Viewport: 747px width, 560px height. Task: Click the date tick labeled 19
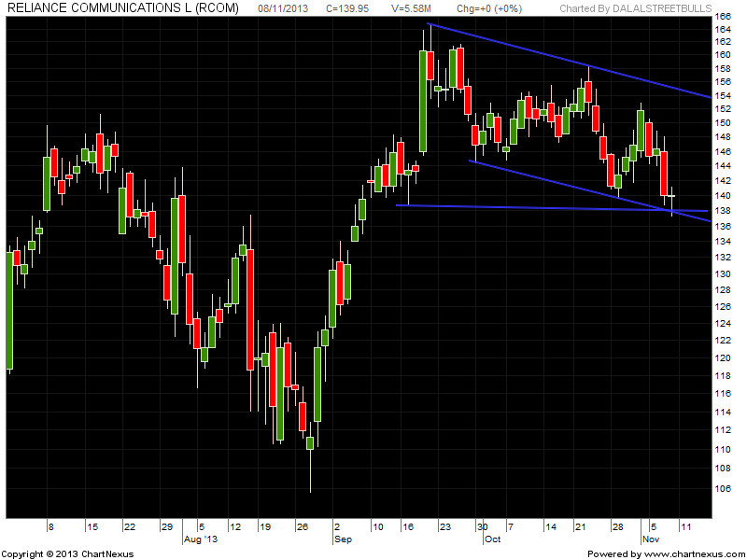265,527
